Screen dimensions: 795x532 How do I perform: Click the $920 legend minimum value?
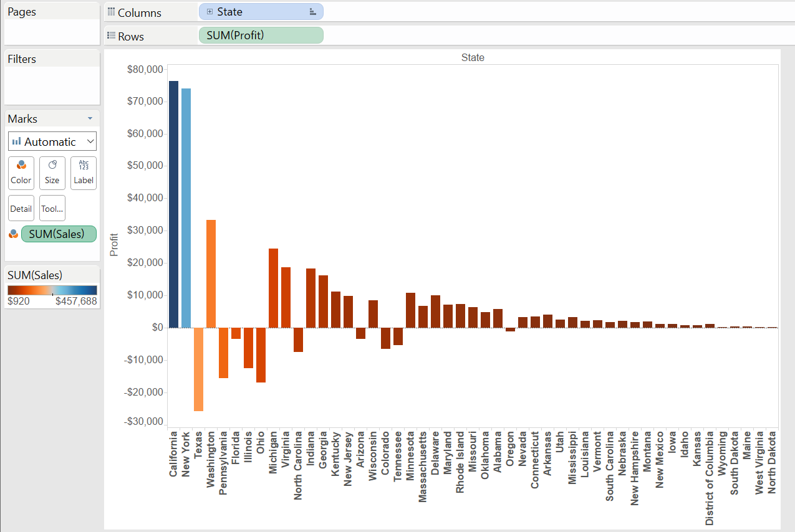tap(18, 302)
